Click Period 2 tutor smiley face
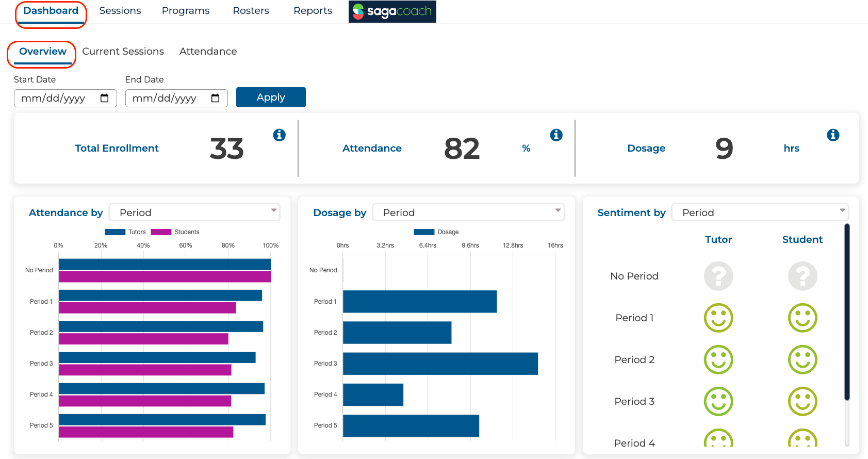Screen dimensions: 868x459 click(x=718, y=359)
